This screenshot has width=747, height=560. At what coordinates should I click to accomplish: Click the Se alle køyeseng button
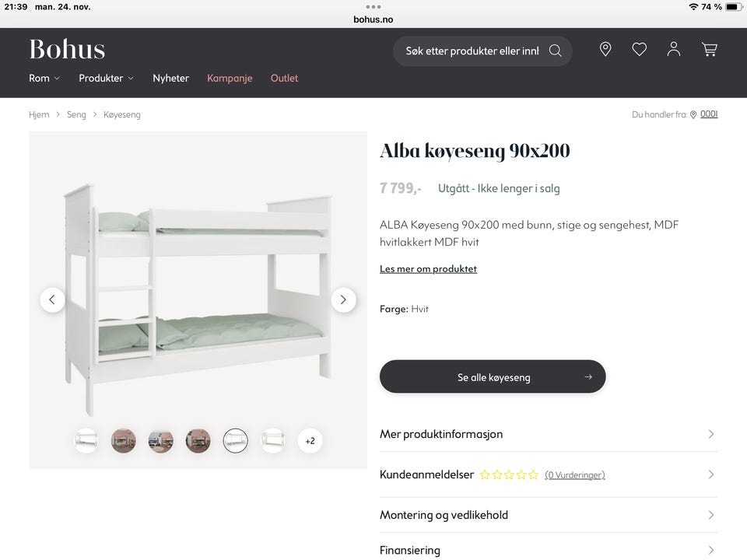coord(493,376)
